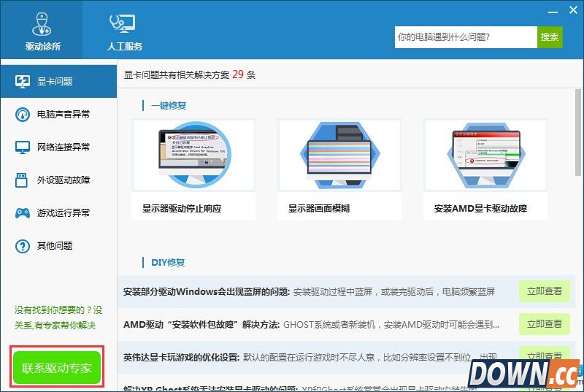Click the 外设驱动故障 USB icon
The image size is (584, 392).
coord(21,180)
